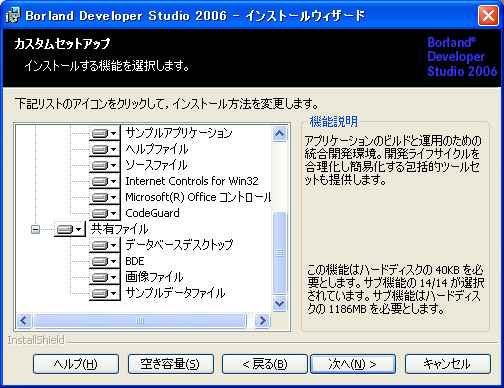Screen dimensions: 504x388
Task: Open install option dropdown for サンプルアプリケーション
Action: [104, 133]
